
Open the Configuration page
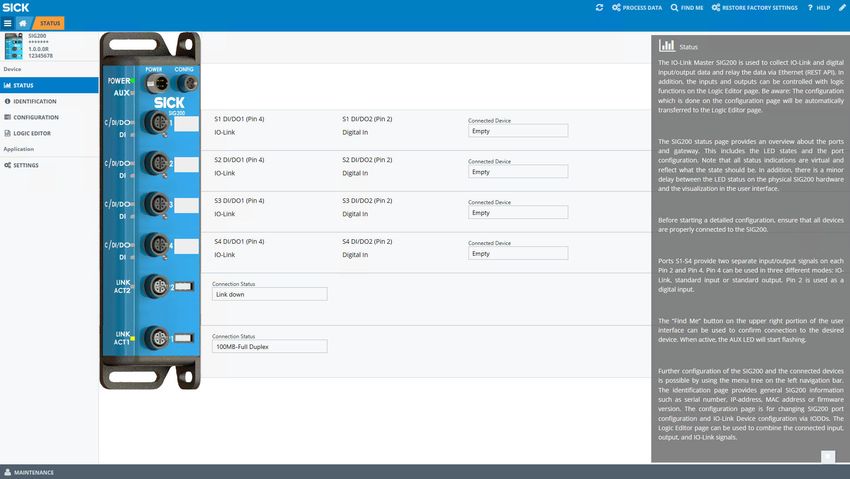pos(36,117)
